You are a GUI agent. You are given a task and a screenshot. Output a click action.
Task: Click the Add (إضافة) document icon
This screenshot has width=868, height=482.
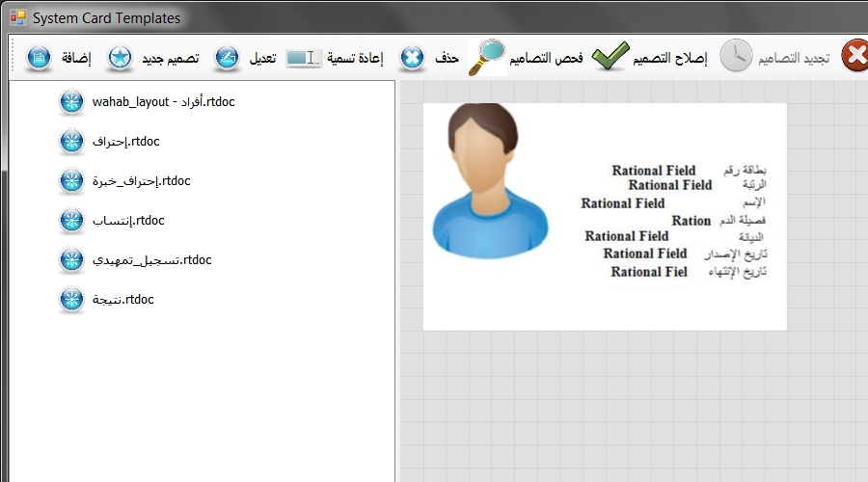pyautogui.click(x=40, y=58)
